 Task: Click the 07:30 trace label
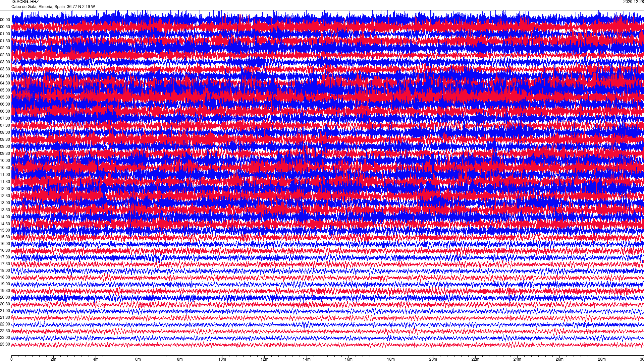coord(5,125)
